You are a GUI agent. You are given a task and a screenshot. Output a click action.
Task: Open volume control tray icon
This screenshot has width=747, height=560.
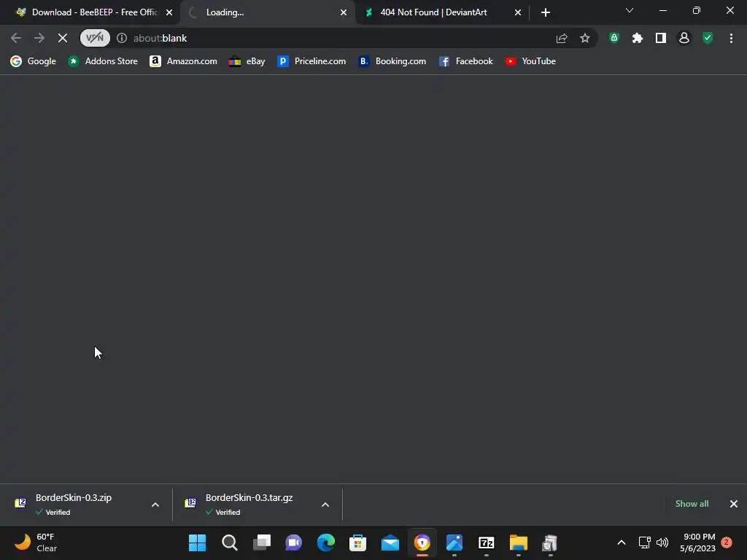pyautogui.click(x=662, y=542)
